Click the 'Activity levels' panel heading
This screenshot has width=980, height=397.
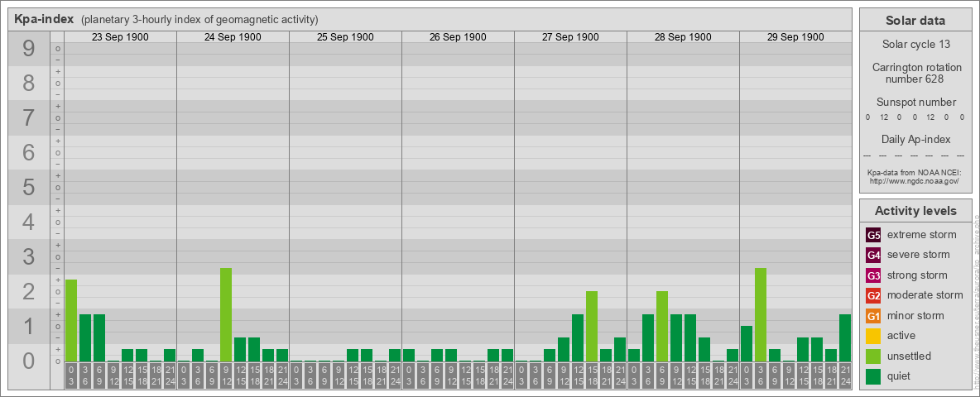coord(915,211)
